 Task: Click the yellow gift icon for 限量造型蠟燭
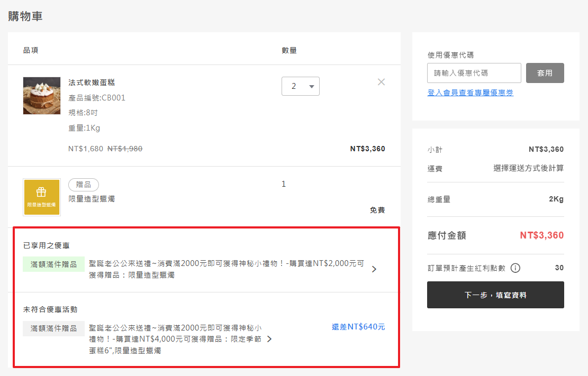[x=42, y=197]
